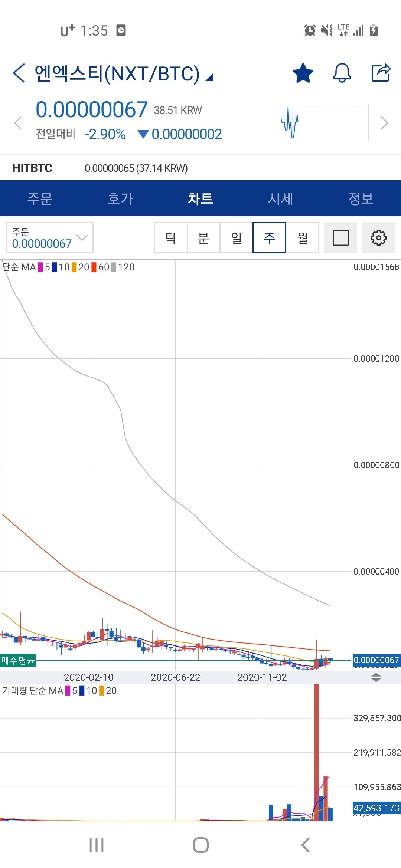Open price alert bell icon
The width and height of the screenshot is (401, 868).
pyautogui.click(x=342, y=73)
